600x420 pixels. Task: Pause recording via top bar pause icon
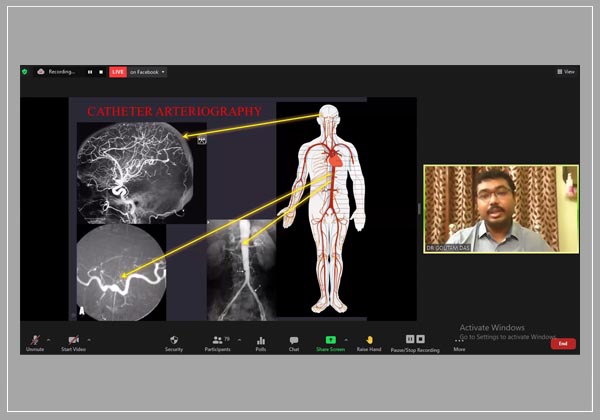coord(90,72)
